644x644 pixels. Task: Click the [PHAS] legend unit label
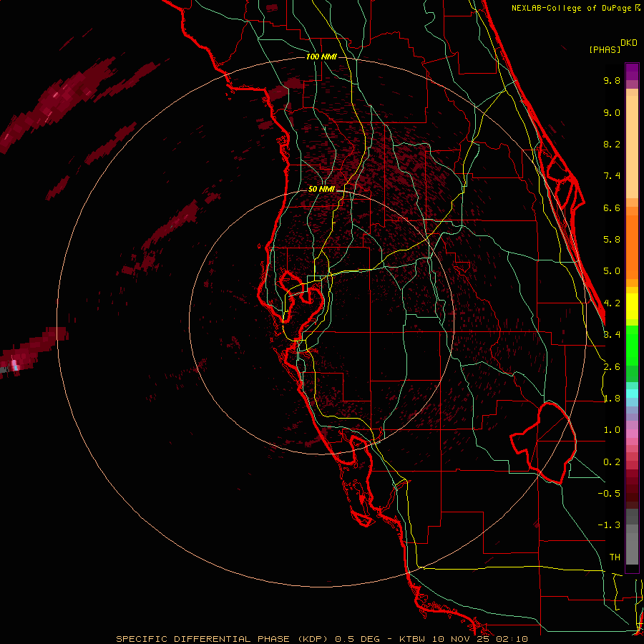click(605, 49)
